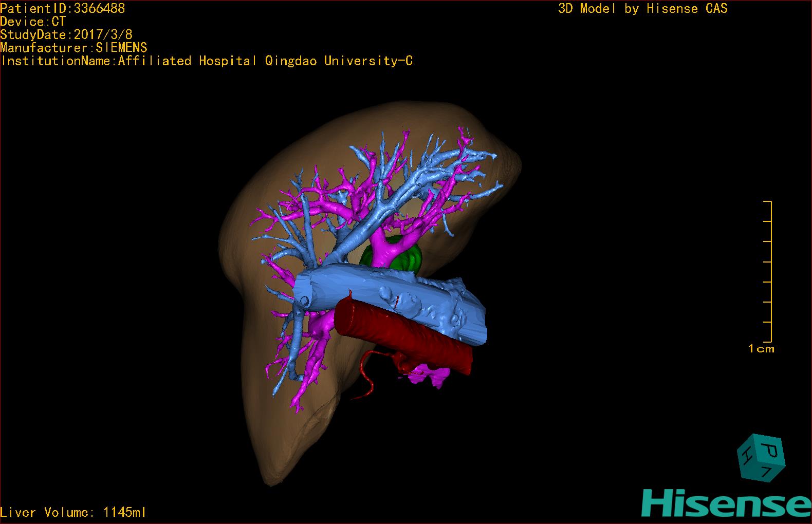This screenshot has height=524, width=812.
Task: Click the orientation cube indicator
Action: click(761, 458)
